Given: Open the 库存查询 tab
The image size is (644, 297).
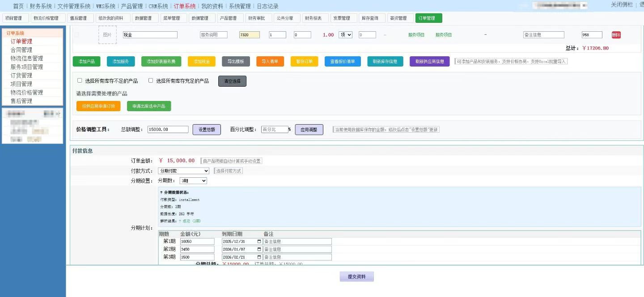Looking at the screenshot, I should click(372, 18).
